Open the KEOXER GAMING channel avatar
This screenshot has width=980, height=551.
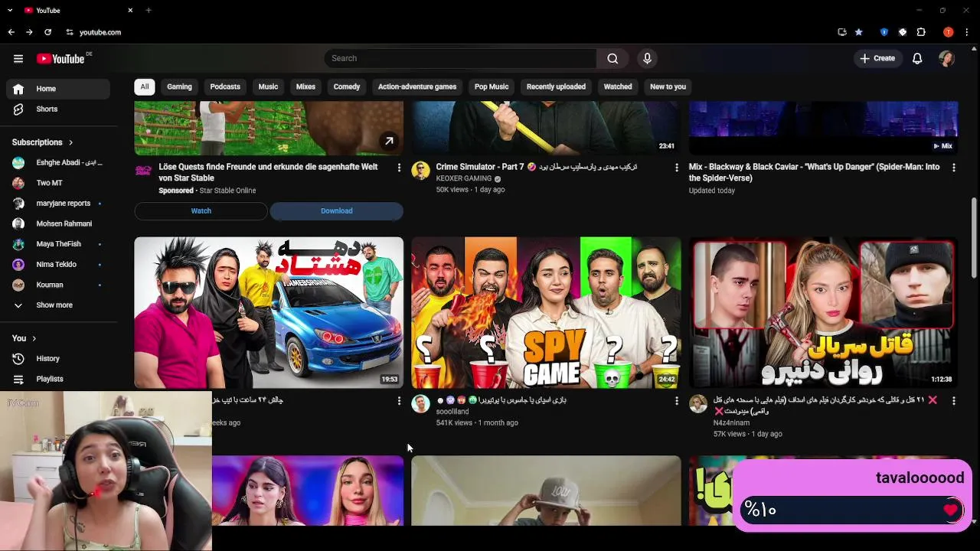[x=420, y=171]
